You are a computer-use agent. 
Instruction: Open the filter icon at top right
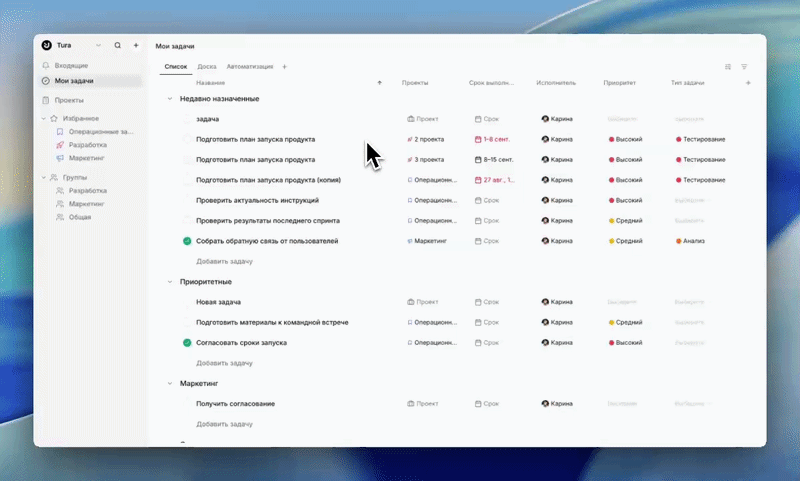tap(744, 67)
